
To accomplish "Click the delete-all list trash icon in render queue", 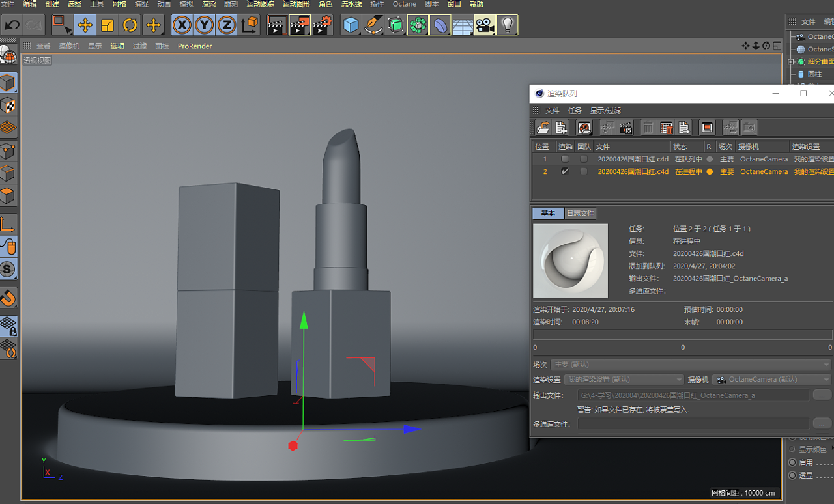I will (x=666, y=128).
